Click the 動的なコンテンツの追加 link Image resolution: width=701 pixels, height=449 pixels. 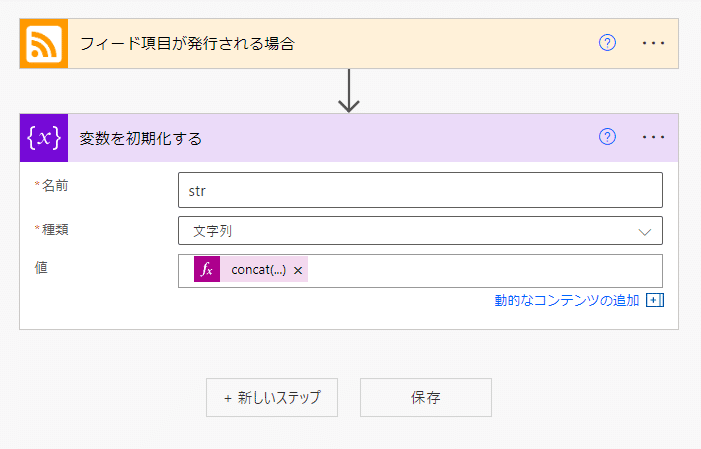(x=566, y=300)
